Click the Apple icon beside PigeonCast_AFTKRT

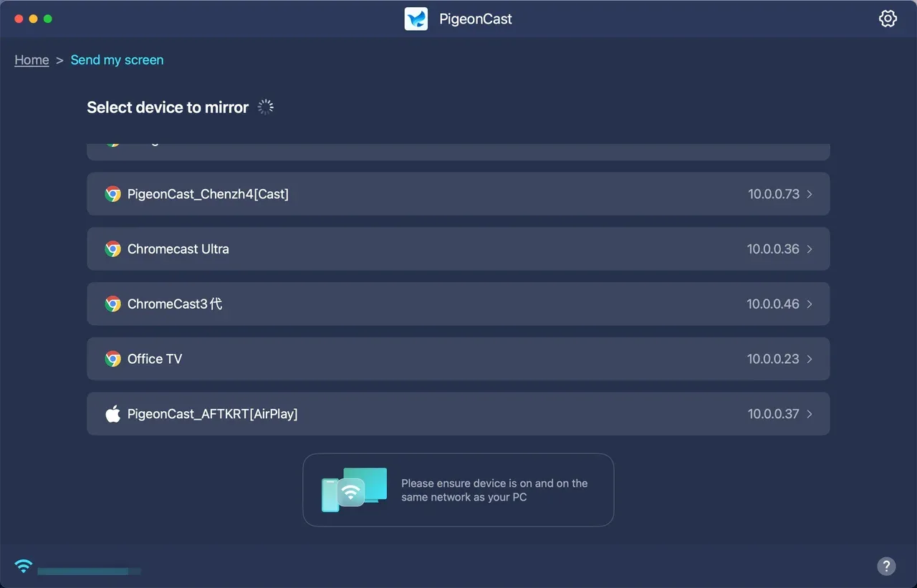point(112,413)
